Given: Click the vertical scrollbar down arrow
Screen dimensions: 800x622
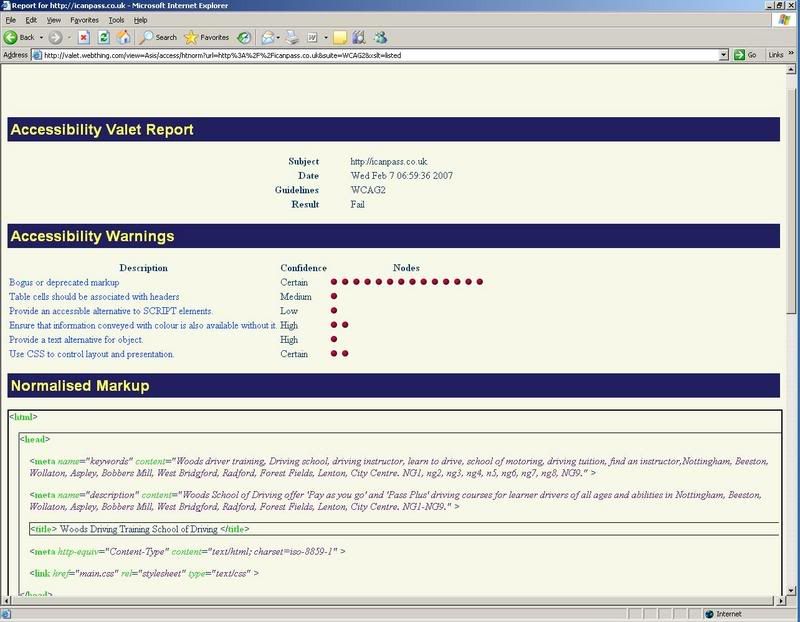Looking at the screenshot, I should (791, 591).
